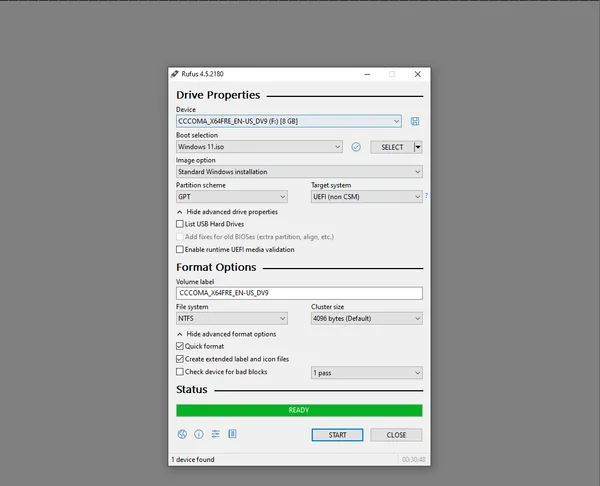This screenshot has height=486, width=600.
Task: Click the elapsed timer 00:30:48
Action: 414,459
